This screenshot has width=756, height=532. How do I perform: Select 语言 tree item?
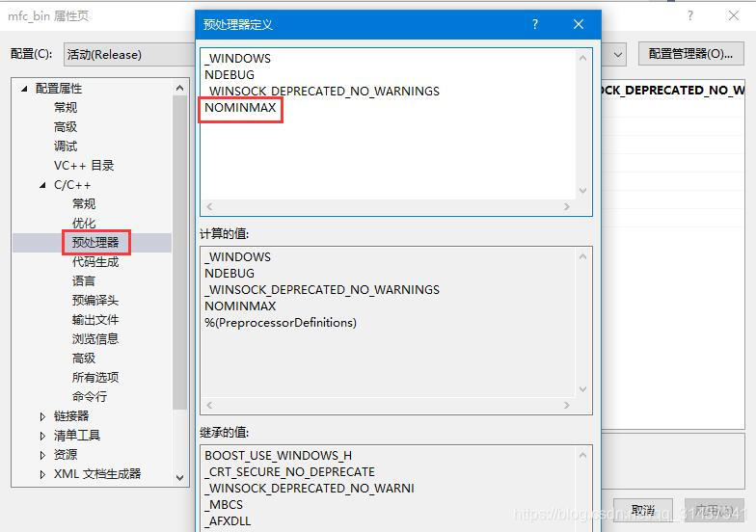(x=84, y=281)
